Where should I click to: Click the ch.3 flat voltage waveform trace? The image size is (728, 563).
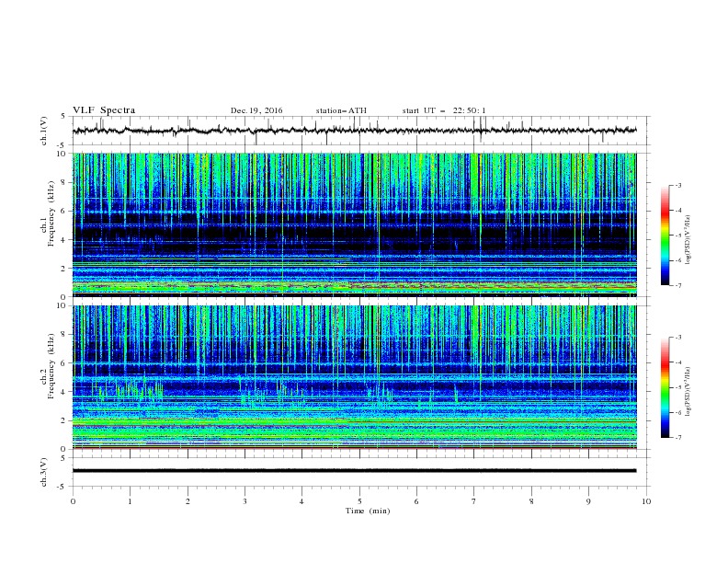click(x=354, y=471)
